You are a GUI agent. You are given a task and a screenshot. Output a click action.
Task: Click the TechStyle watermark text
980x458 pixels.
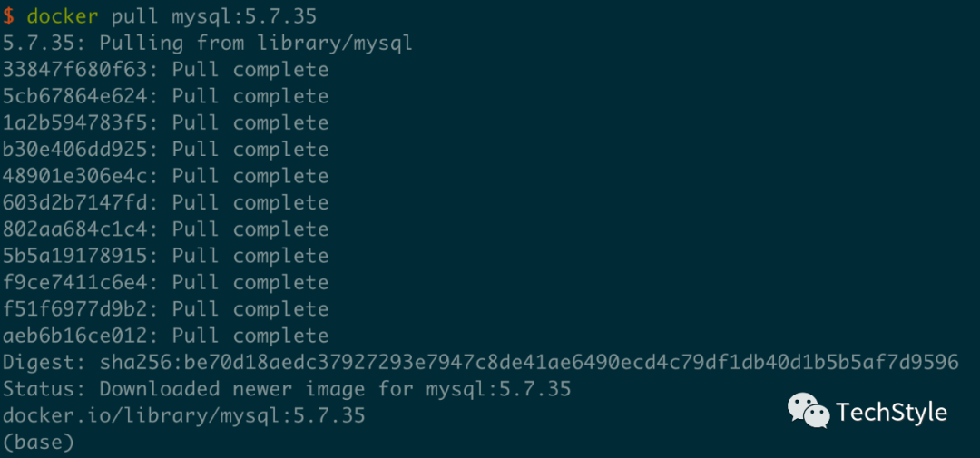coord(891,413)
